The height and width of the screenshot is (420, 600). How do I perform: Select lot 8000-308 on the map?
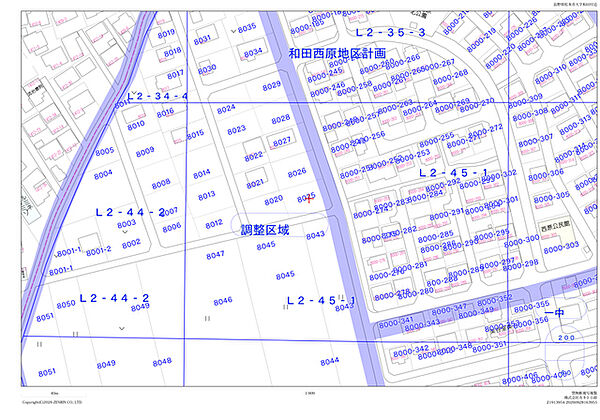(530, 114)
